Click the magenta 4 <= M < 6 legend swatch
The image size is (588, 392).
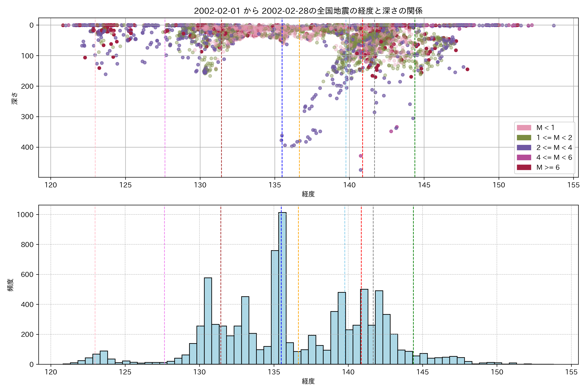tap(524, 157)
